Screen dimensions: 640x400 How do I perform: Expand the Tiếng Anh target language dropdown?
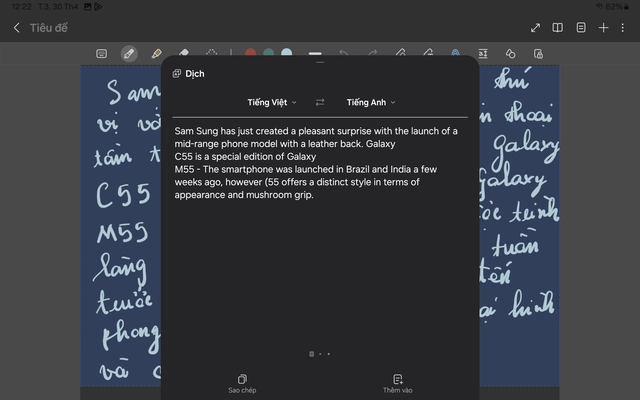pyautogui.click(x=370, y=102)
